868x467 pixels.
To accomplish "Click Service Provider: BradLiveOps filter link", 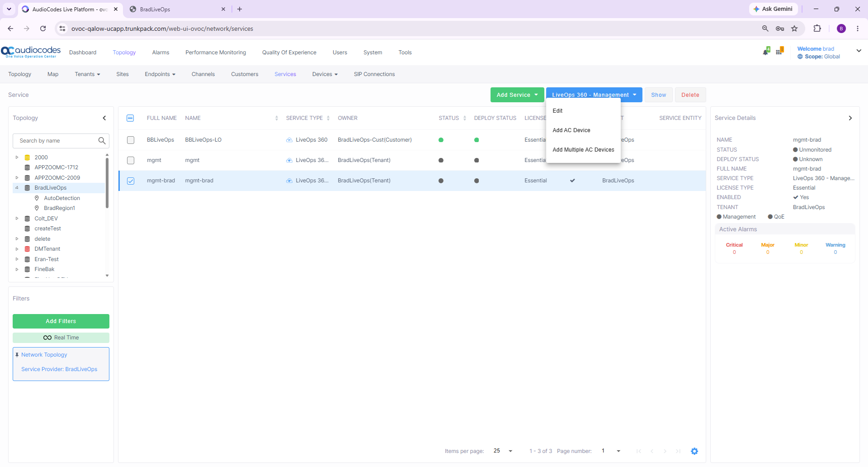I will click(59, 369).
